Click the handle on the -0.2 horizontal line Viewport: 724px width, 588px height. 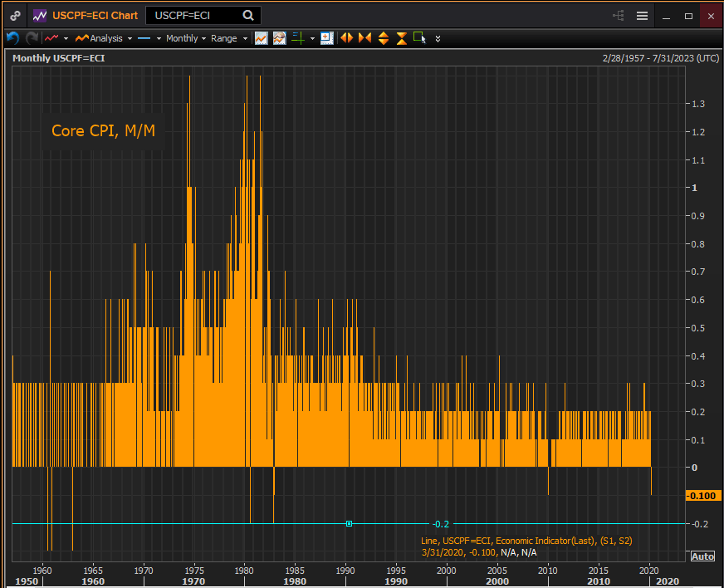point(350,523)
